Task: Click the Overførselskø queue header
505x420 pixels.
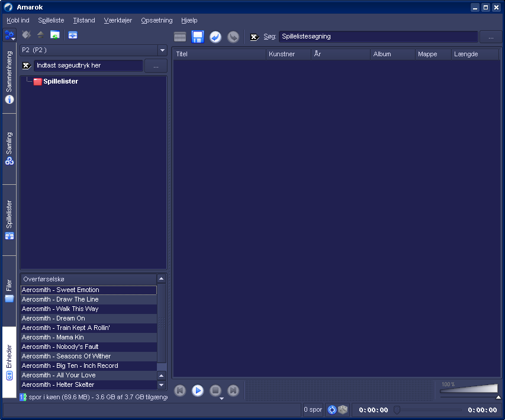Action: click(89, 279)
